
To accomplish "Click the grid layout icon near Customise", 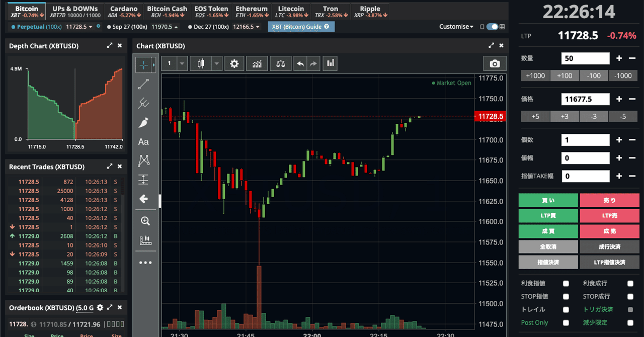I will 502,27.
